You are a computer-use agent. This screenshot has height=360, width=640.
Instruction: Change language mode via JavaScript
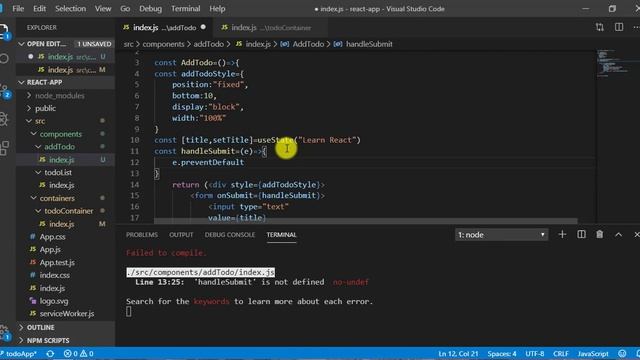click(x=593, y=353)
